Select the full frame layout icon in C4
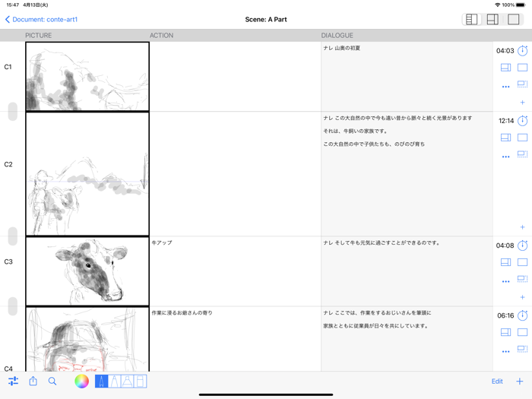532x399 pixels. (523, 332)
